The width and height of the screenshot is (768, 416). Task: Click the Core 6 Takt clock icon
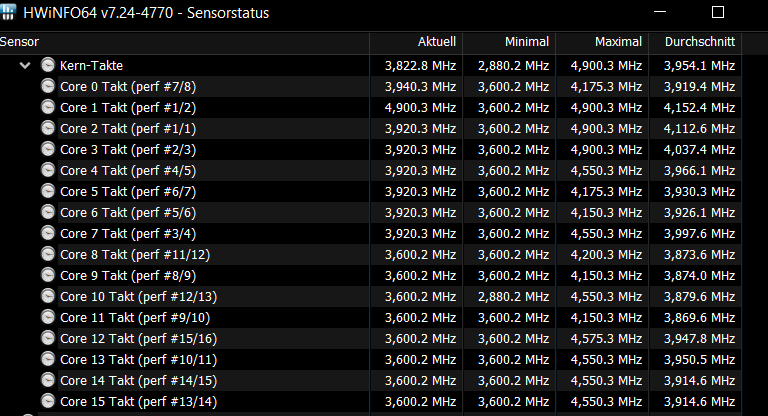(x=47, y=213)
